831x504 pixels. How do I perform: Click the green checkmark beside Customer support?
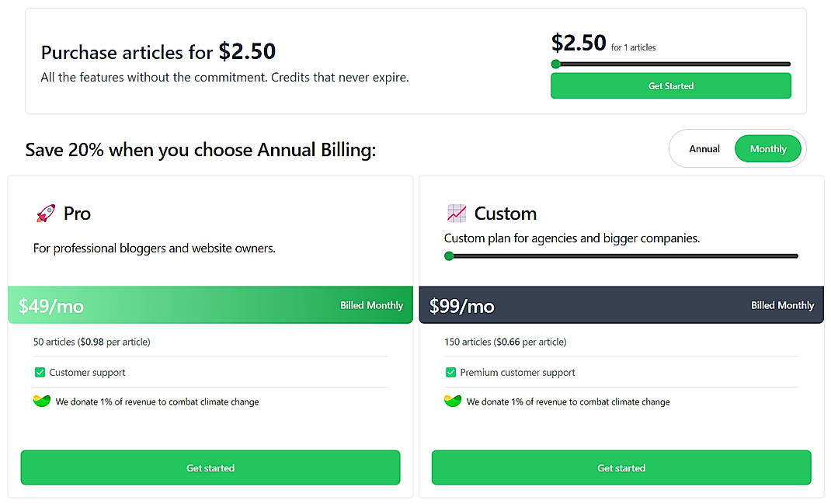tap(40, 373)
